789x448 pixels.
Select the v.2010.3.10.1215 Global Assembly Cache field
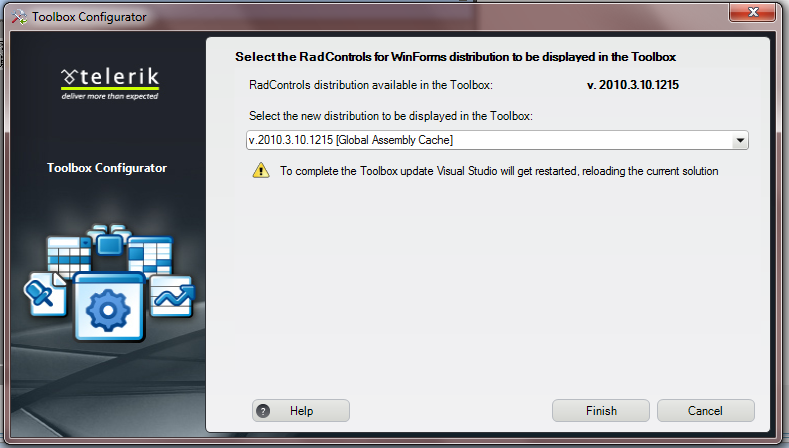click(x=497, y=140)
